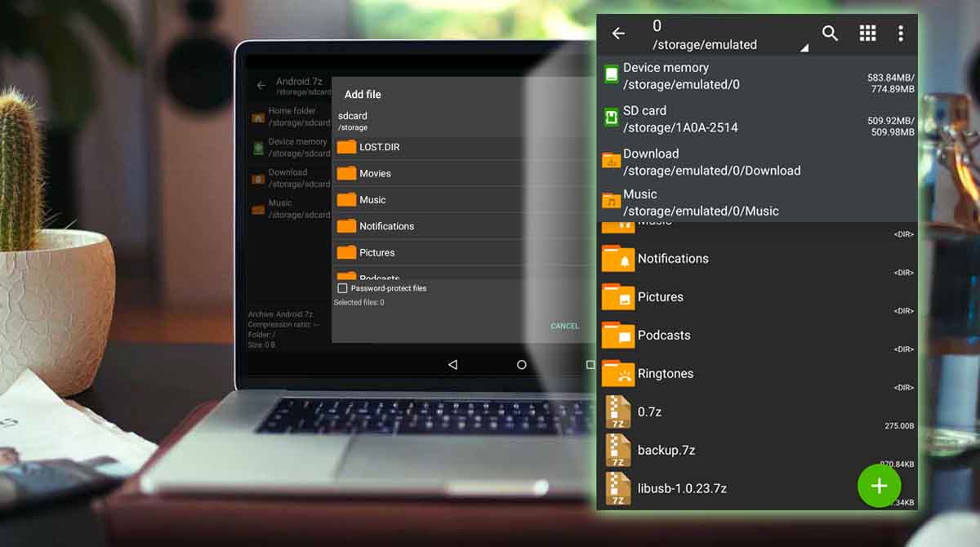Screen dimensions: 980x547
Task: Open LOST.DIR folder in Add file dialog
Action: pyautogui.click(x=463, y=147)
